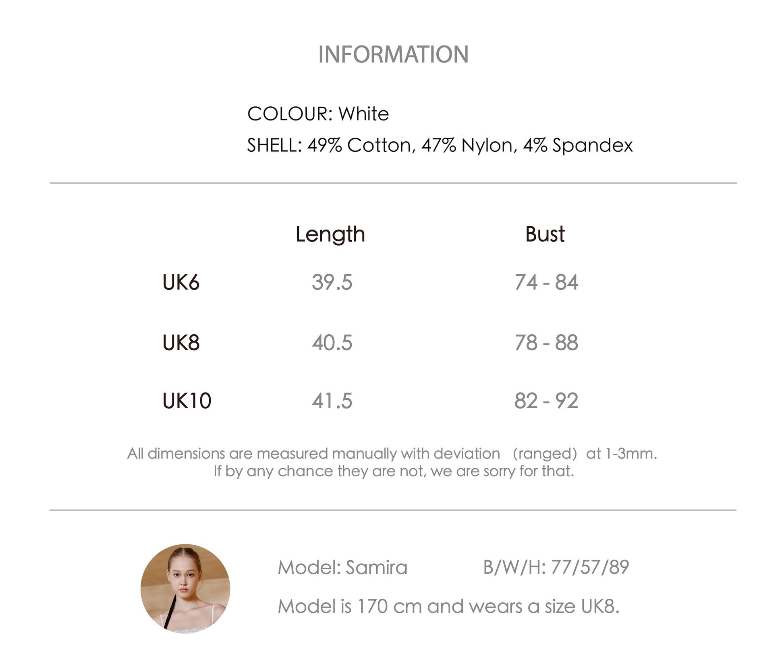Image resolution: width=784 pixels, height=672 pixels.
Task: Click the 78 - 88 bust range
Action: pyautogui.click(x=546, y=343)
